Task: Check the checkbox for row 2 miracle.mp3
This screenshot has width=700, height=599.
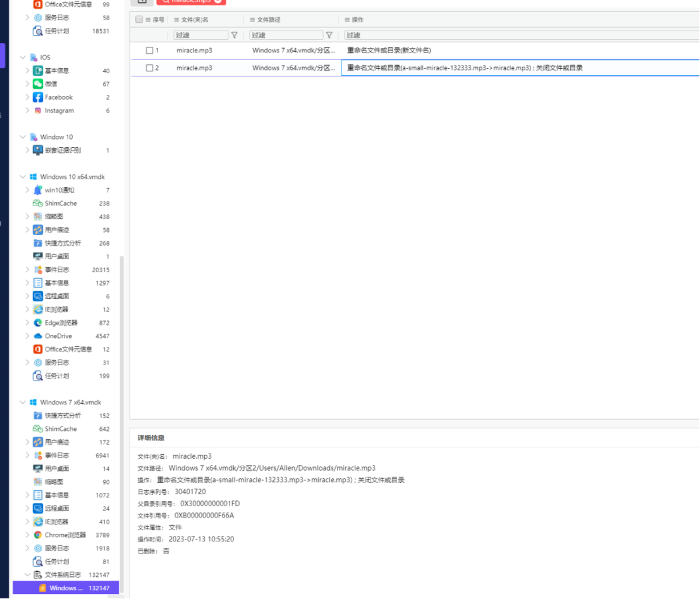Action: [150, 68]
